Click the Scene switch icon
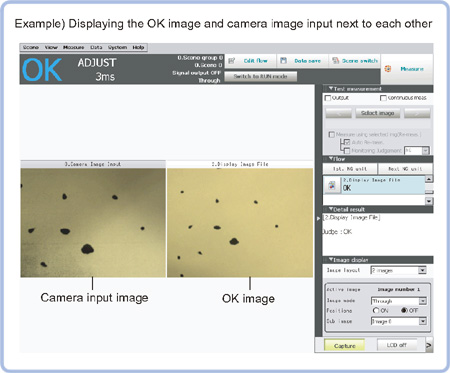 tap(335, 61)
